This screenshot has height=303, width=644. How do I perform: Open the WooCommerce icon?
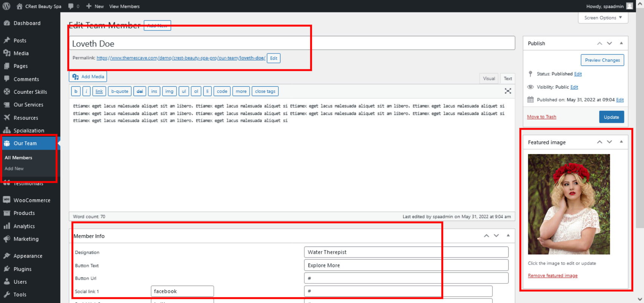coord(7,200)
